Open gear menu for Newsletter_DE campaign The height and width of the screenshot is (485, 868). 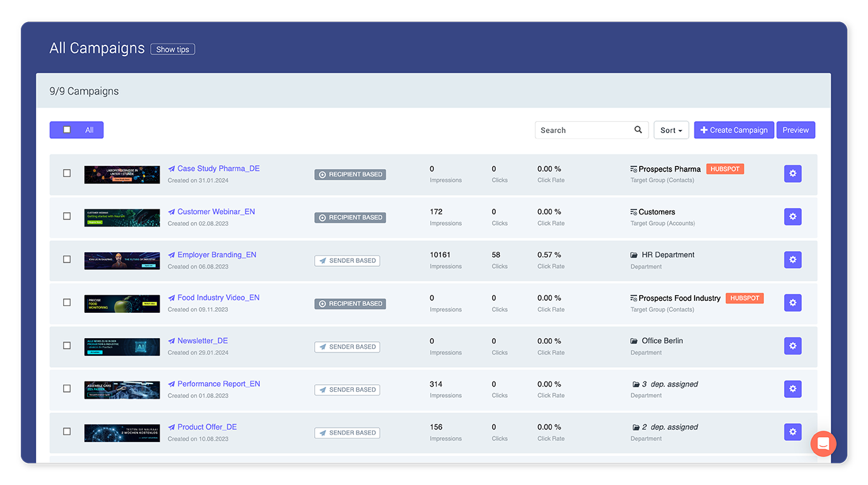(792, 346)
